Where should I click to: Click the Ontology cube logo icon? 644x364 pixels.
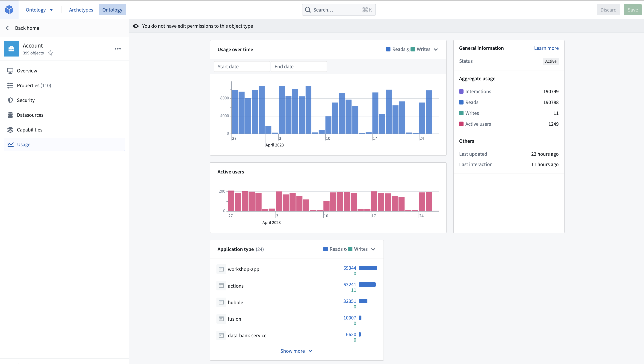9,10
